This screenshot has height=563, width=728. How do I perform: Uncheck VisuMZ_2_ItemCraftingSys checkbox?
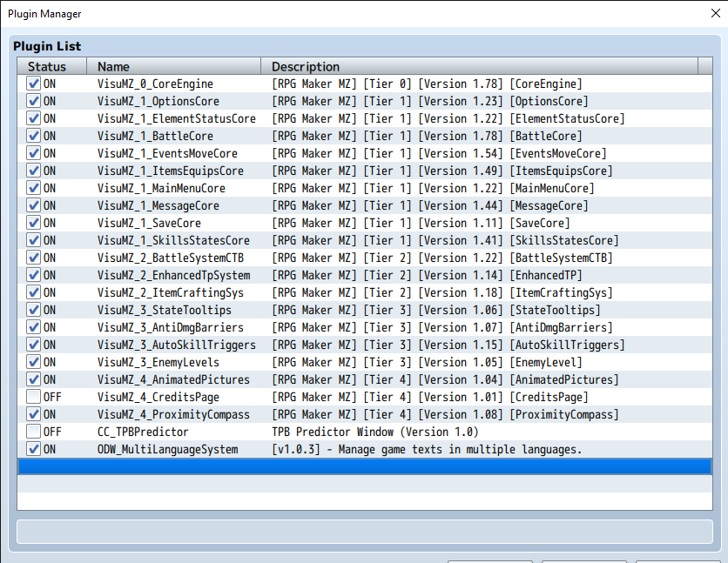pos(33,292)
